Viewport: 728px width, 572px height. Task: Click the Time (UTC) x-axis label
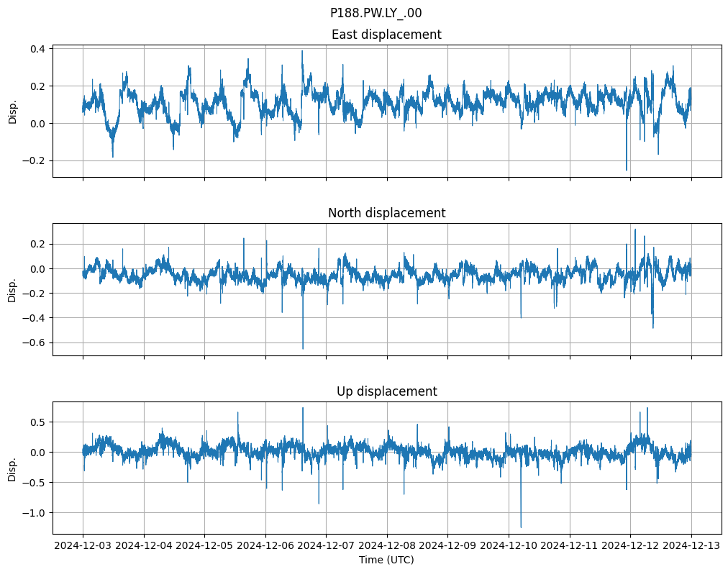(386, 560)
